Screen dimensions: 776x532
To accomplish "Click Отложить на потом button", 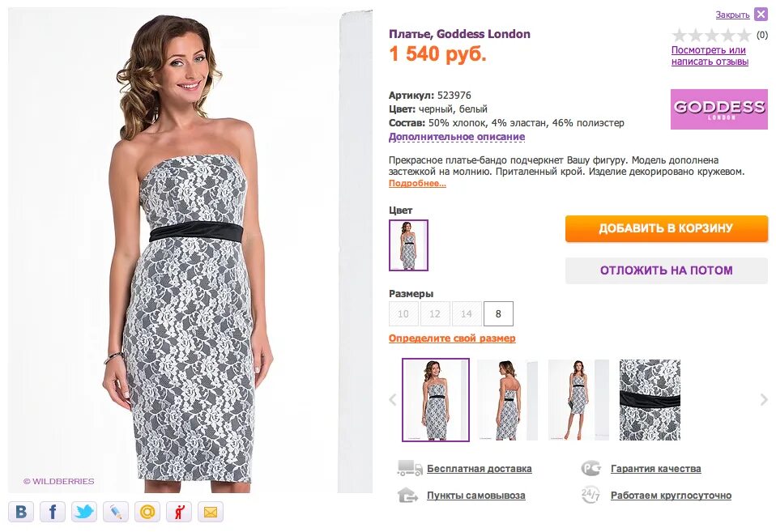I will 666,270.
